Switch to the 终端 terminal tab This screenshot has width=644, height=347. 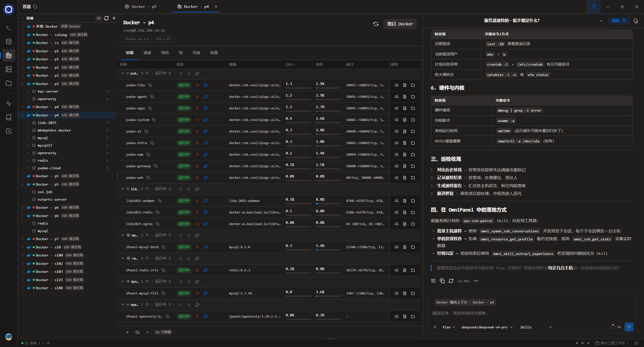click(x=196, y=53)
